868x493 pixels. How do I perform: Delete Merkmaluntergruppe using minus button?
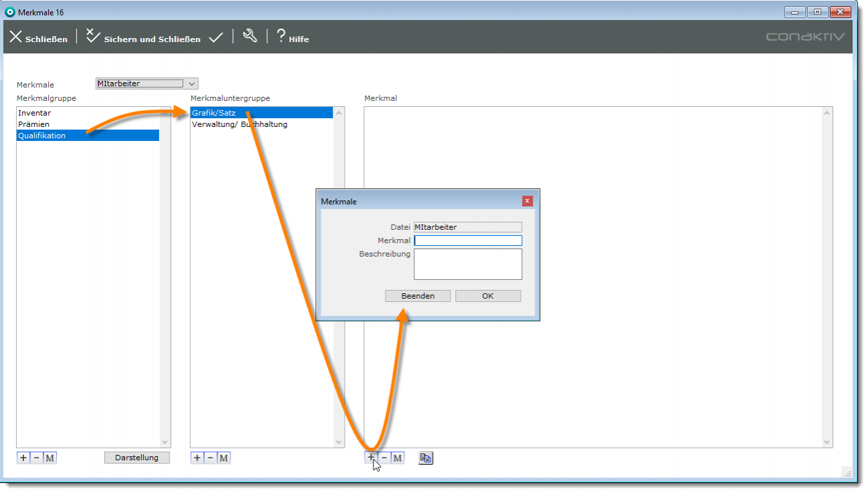210,458
